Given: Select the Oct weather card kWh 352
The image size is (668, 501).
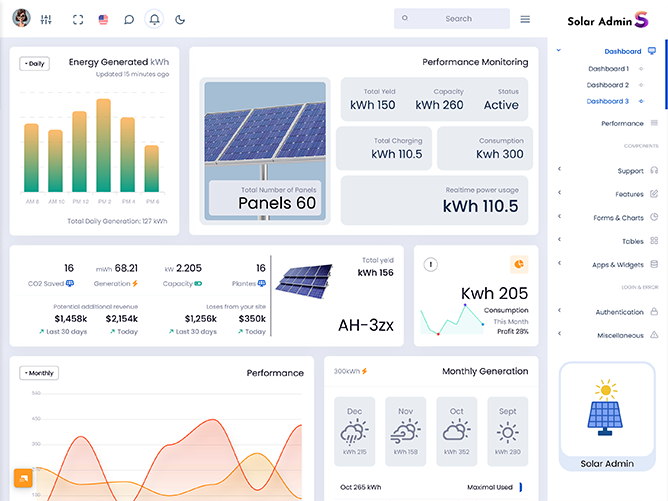Looking at the screenshot, I should click(457, 431).
